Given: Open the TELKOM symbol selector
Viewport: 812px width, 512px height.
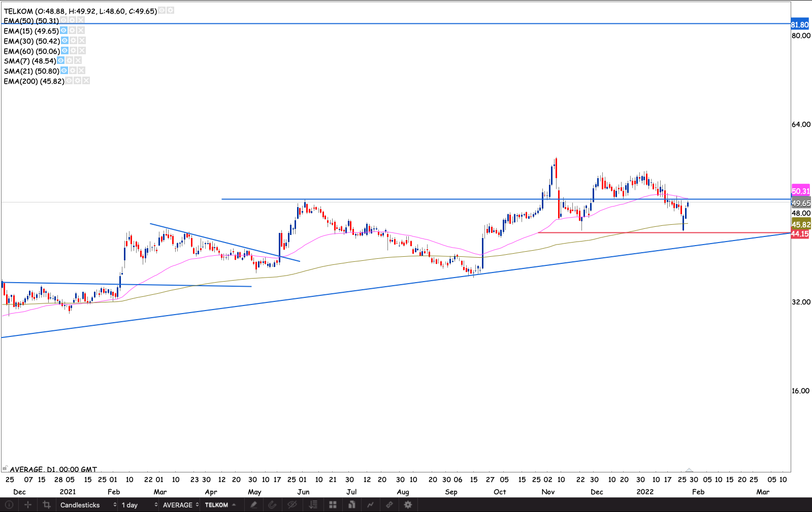Looking at the screenshot, I should [x=220, y=505].
